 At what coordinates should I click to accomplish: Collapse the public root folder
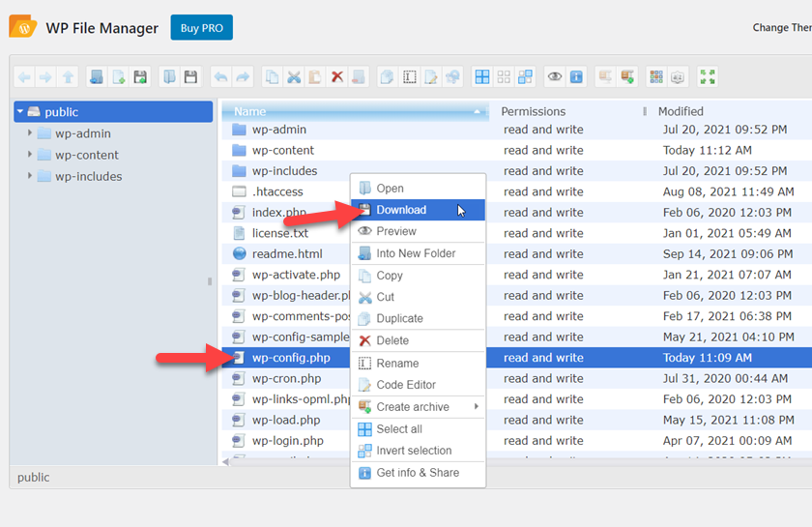tap(20, 111)
